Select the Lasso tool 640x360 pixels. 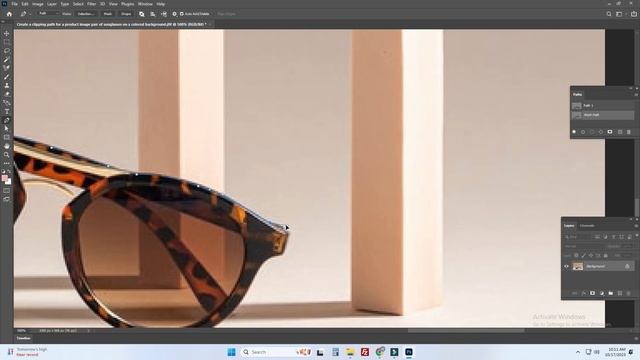[7, 51]
